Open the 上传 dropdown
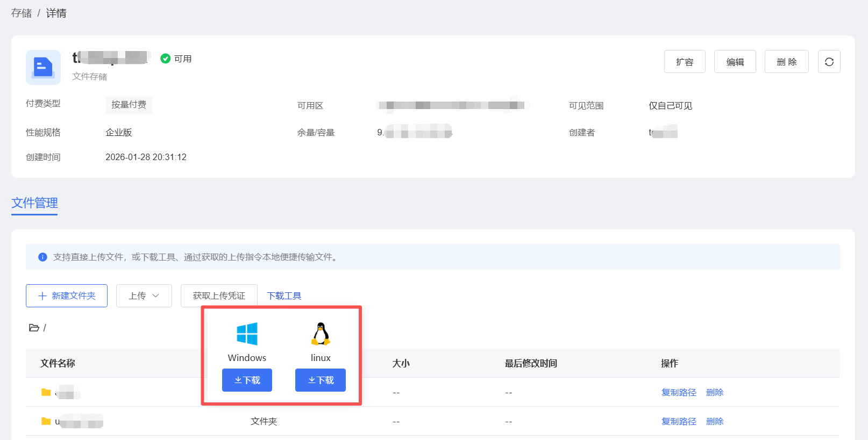 pos(144,295)
